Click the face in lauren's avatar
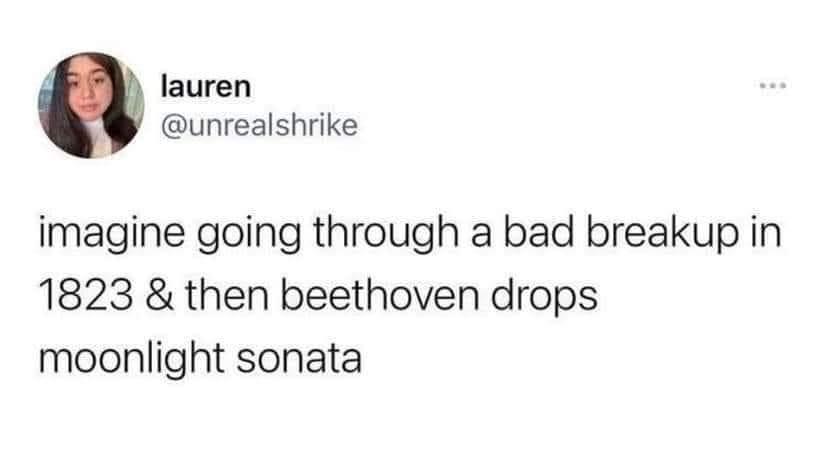This screenshot has height=469, width=828. (88, 91)
